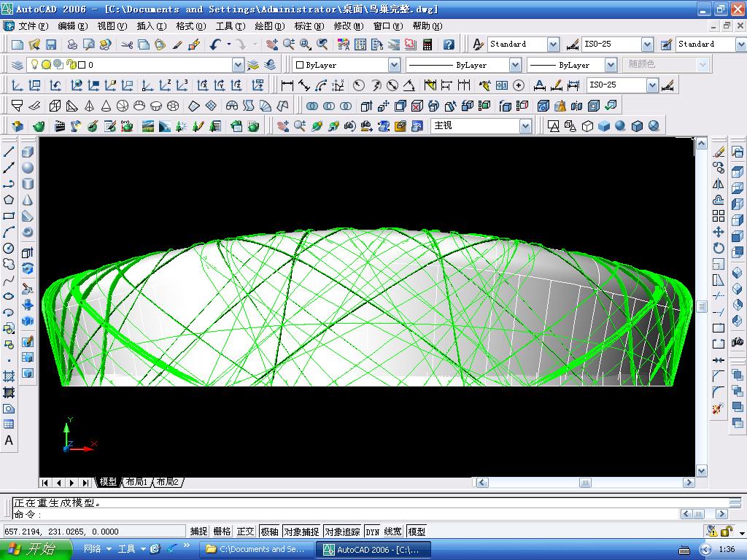Viewport: 747px width, 560px height.
Task: Toggle 栅格 grid display
Action: (222, 532)
